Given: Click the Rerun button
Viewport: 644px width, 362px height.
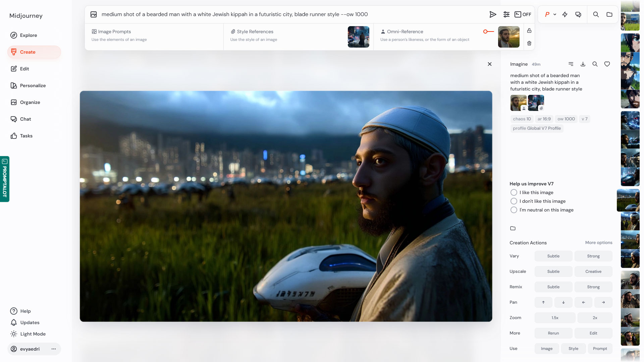Looking at the screenshot, I should click(553, 333).
